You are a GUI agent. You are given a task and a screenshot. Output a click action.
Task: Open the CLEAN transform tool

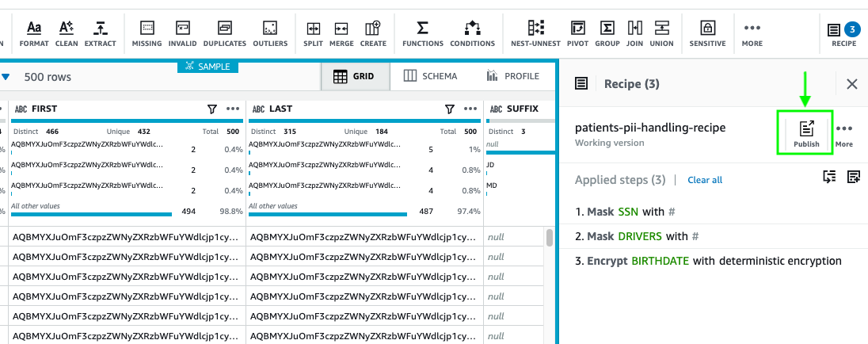tap(67, 34)
